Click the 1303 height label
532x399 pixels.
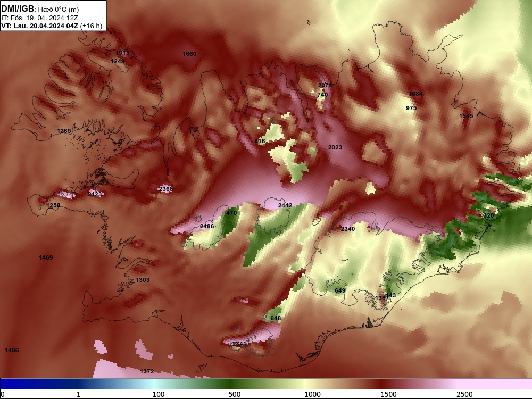coord(143,280)
